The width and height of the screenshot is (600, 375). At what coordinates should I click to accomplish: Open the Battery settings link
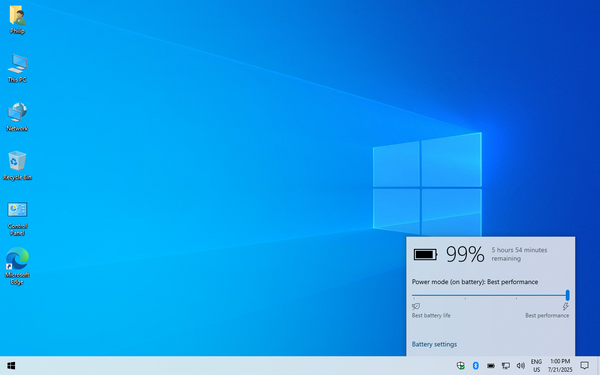pyautogui.click(x=434, y=344)
